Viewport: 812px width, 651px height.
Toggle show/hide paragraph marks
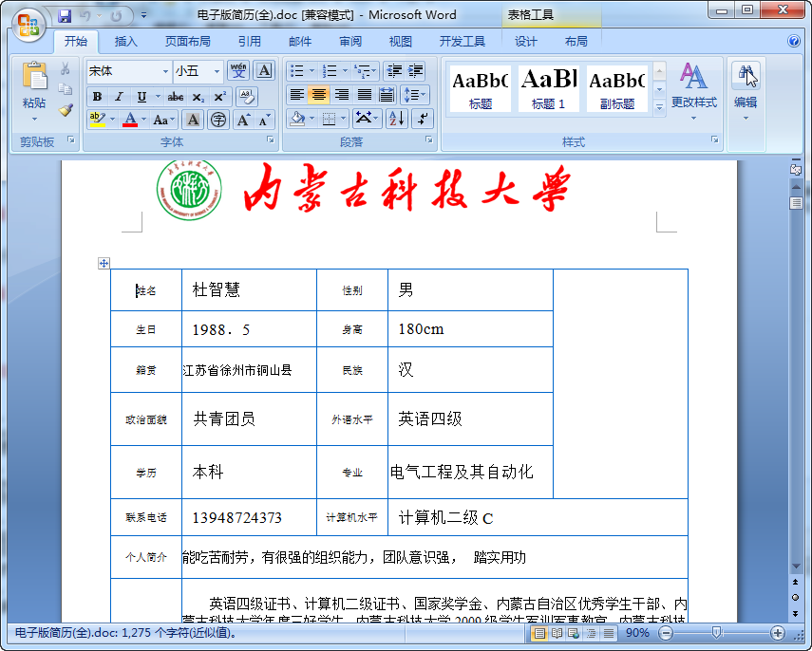click(423, 119)
